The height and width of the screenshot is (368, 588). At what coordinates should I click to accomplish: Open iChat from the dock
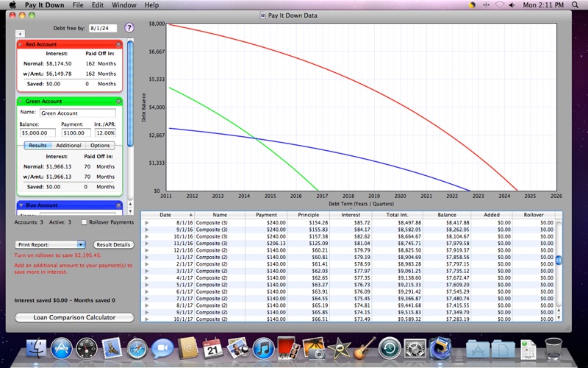point(162,348)
